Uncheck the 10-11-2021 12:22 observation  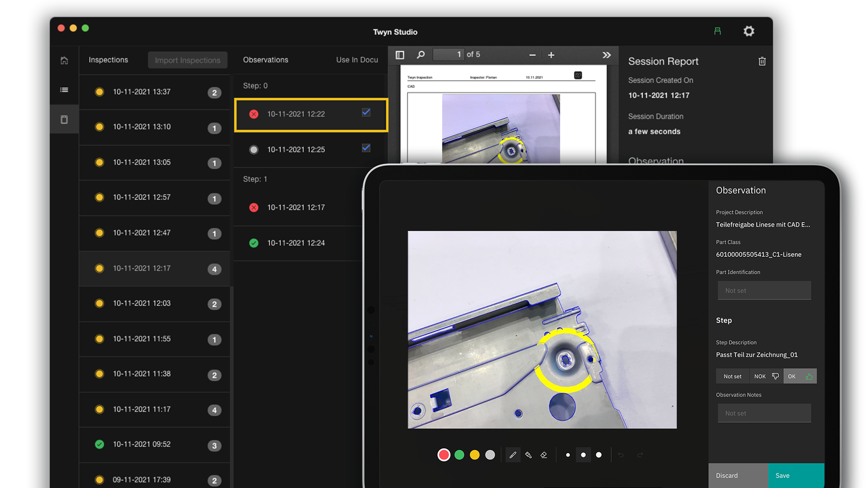coord(366,113)
